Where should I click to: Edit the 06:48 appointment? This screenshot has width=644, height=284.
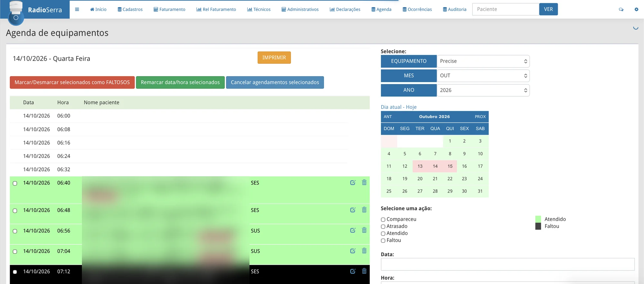(x=353, y=210)
